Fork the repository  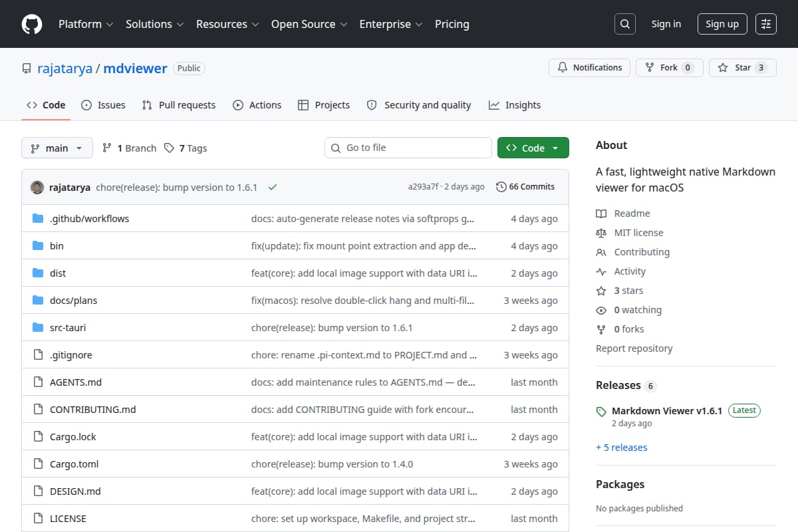[x=669, y=68]
